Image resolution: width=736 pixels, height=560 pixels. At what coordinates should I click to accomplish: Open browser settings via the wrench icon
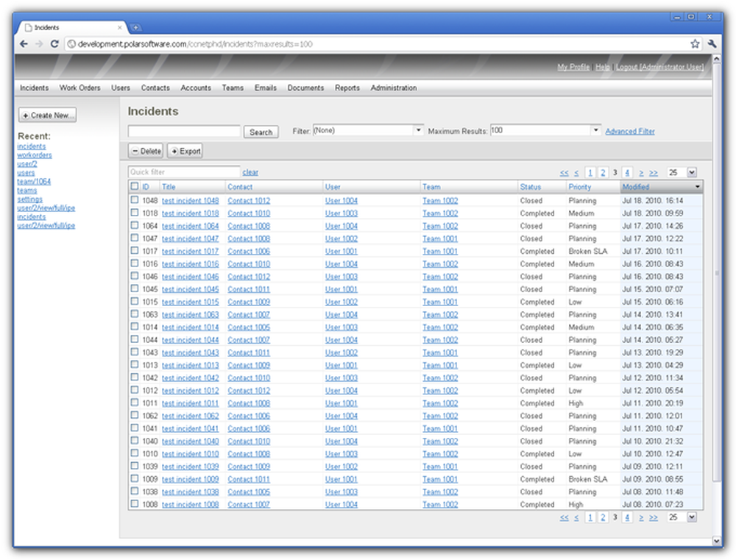pos(712,43)
